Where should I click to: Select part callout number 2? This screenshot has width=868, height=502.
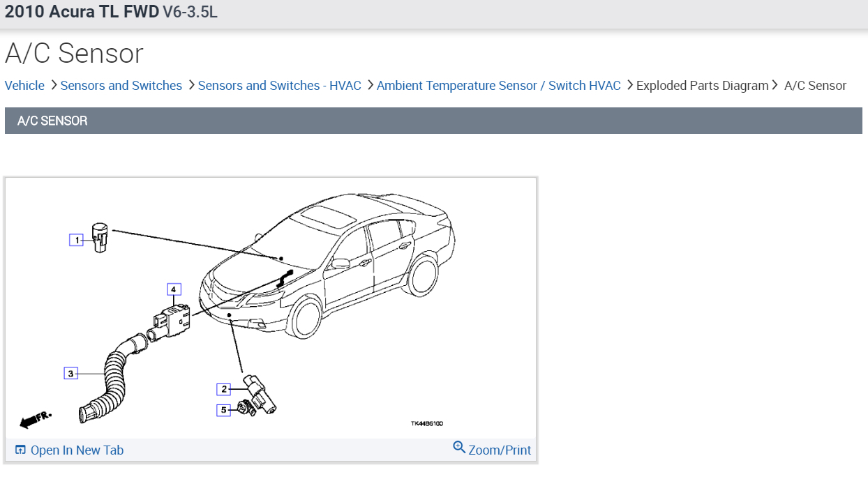pos(223,389)
